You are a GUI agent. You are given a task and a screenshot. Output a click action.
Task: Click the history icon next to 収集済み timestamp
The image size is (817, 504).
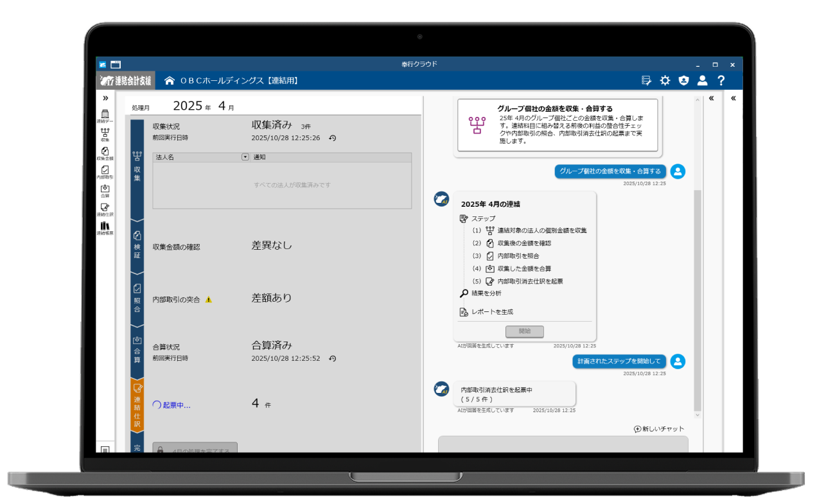pyautogui.click(x=332, y=138)
